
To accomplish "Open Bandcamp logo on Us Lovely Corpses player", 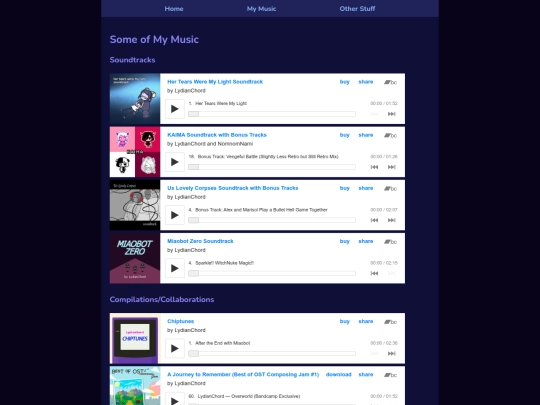I will (391, 188).
